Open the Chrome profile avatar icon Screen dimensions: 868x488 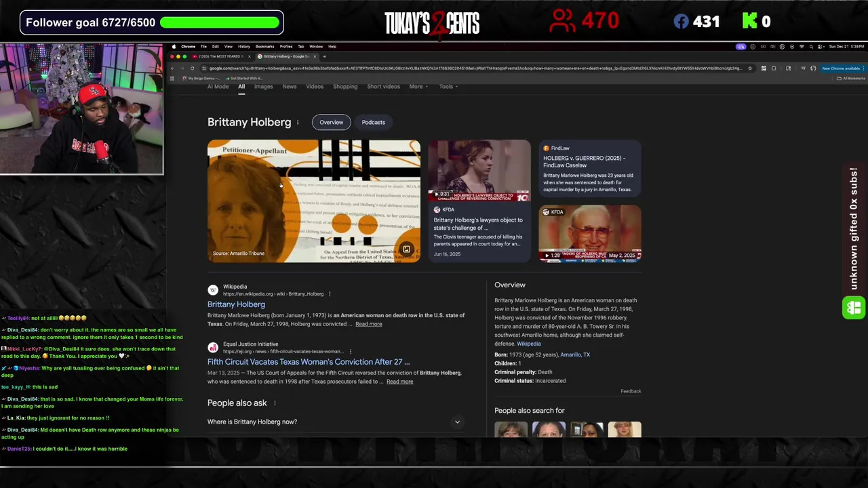click(813, 68)
